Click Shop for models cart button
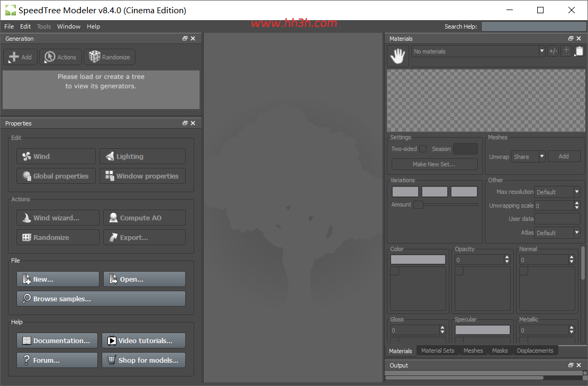The width and height of the screenshot is (588, 386). pyautogui.click(x=143, y=360)
